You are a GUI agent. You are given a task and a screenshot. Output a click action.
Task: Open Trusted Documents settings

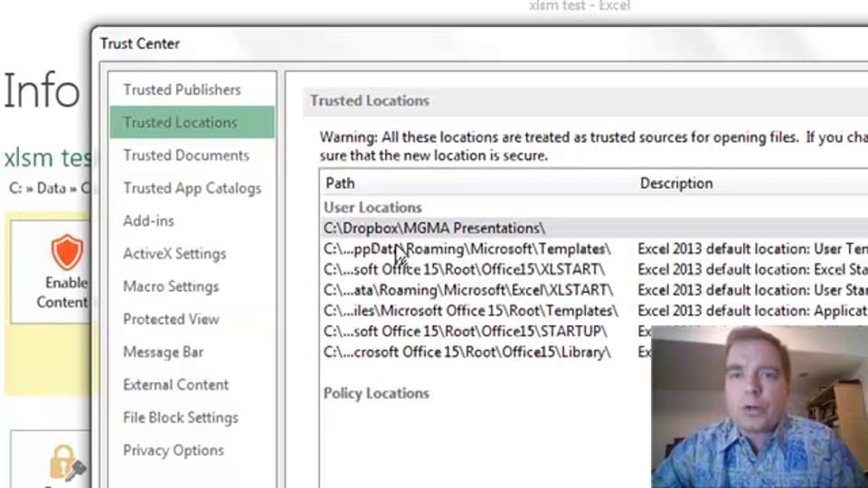[x=186, y=155]
